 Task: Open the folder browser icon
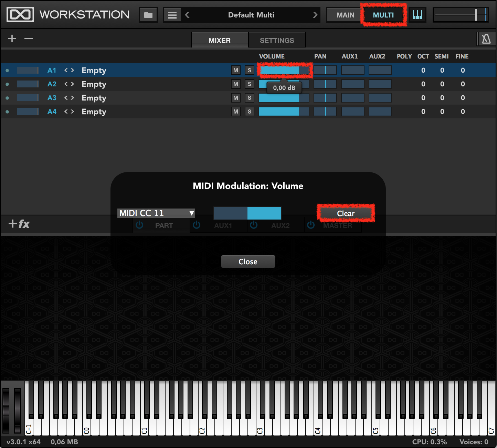pos(148,15)
